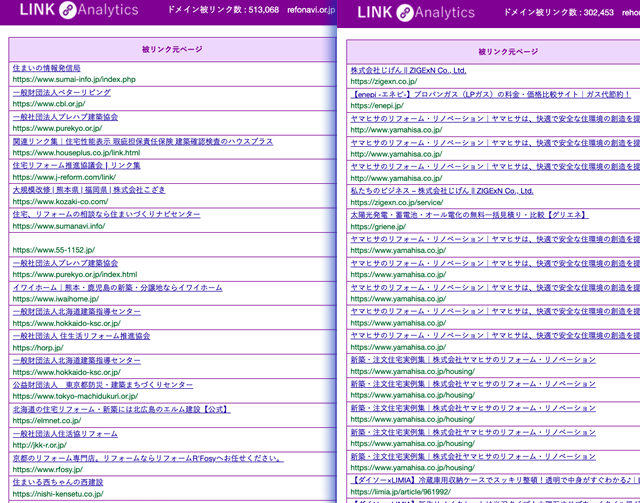
Task: Open the 一般社団法人住活協リフォーム link
Action: (65, 434)
